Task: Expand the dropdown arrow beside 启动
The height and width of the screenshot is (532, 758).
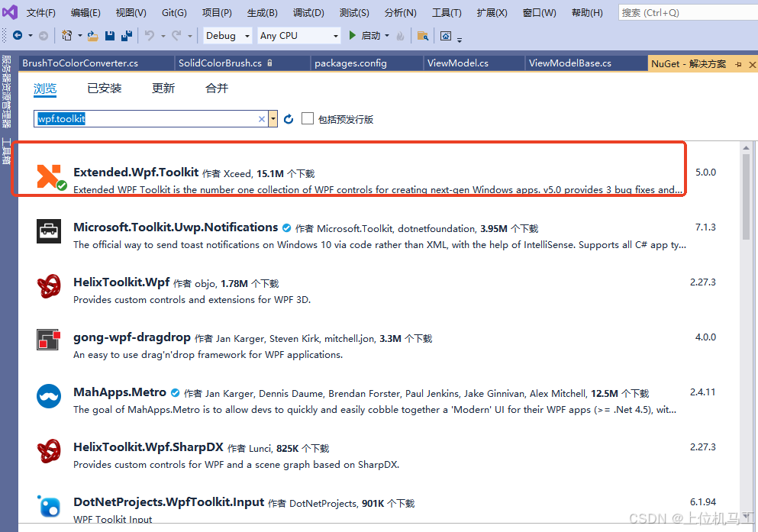Action: pos(387,36)
